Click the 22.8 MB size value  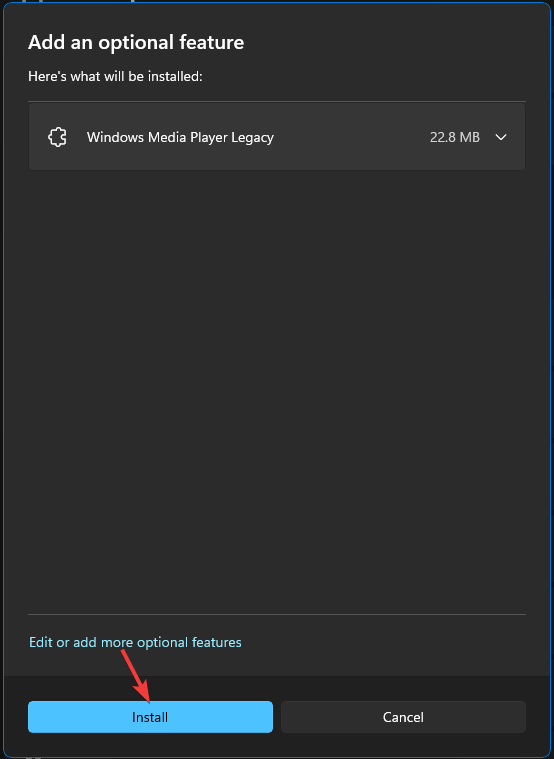[x=455, y=137]
